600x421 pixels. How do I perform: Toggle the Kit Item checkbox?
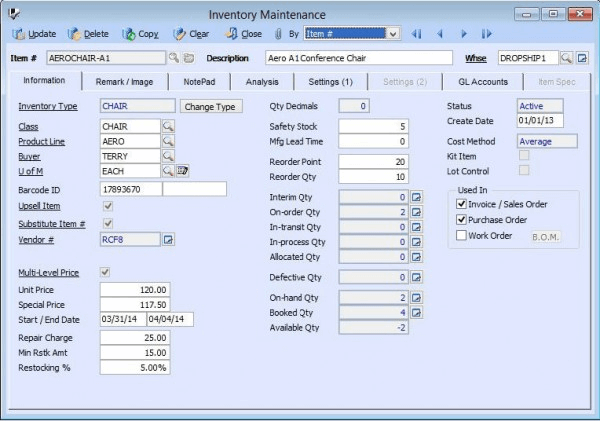(524, 155)
